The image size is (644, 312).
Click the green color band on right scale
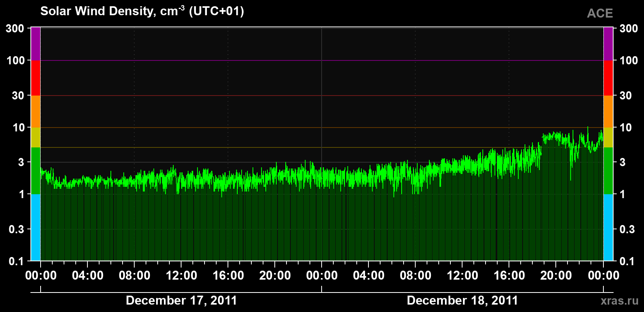coord(608,171)
